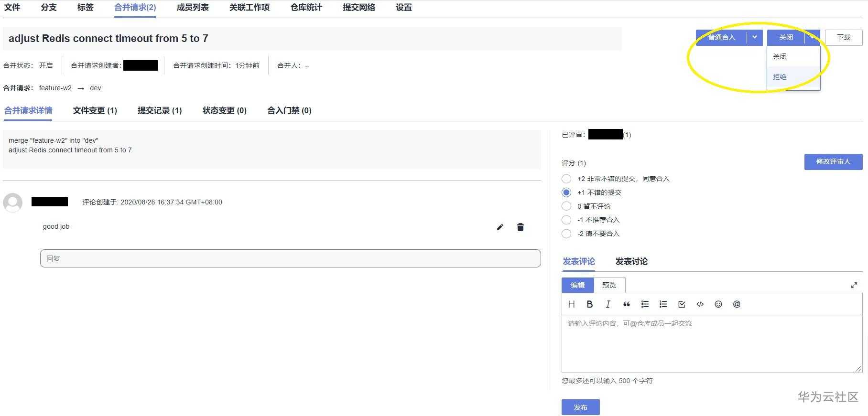Image resolution: width=868 pixels, height=416 pixels.
Task: Click the 普通合入 merge button
Action: [722, 37]
